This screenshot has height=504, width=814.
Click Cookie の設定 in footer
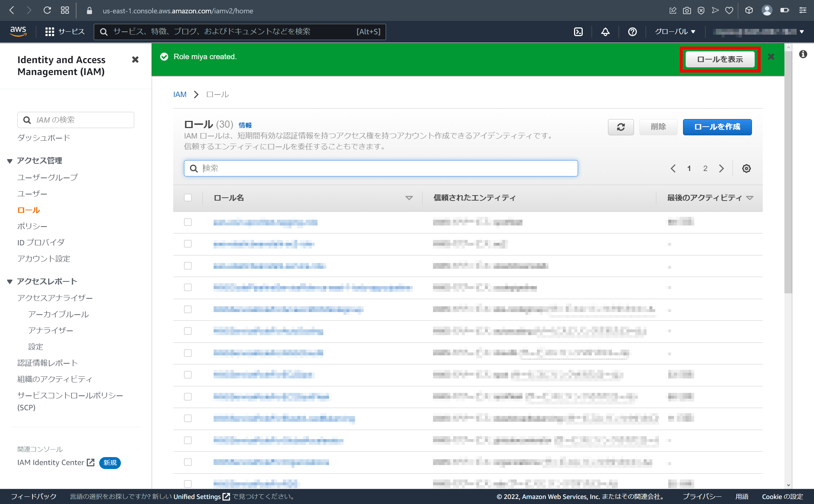782,497
